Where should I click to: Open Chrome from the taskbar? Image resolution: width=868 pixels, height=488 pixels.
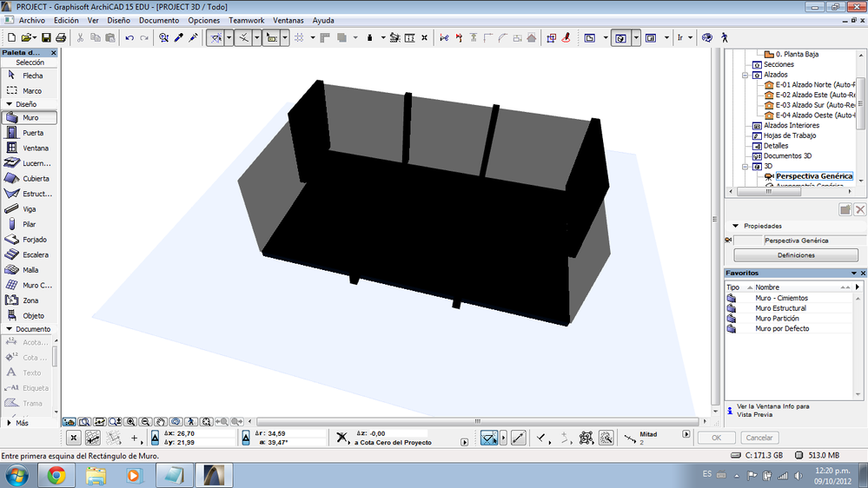pos(56,475)
